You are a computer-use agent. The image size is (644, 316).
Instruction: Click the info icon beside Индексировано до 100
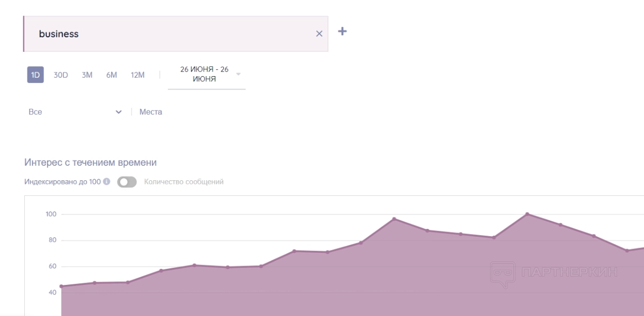(106, 182)
